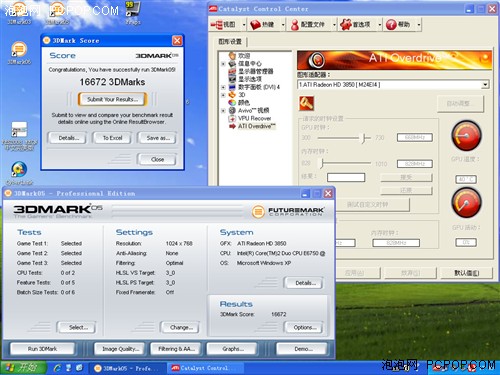Click To Excel in the Score window

(112, 138)
